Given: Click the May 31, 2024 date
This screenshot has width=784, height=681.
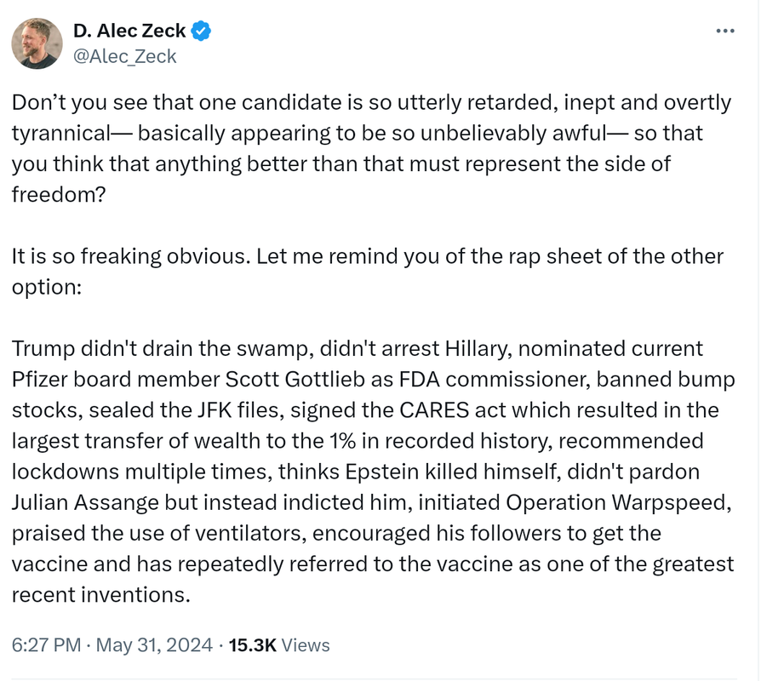Looking at the screenshot, I should (154, 645).
